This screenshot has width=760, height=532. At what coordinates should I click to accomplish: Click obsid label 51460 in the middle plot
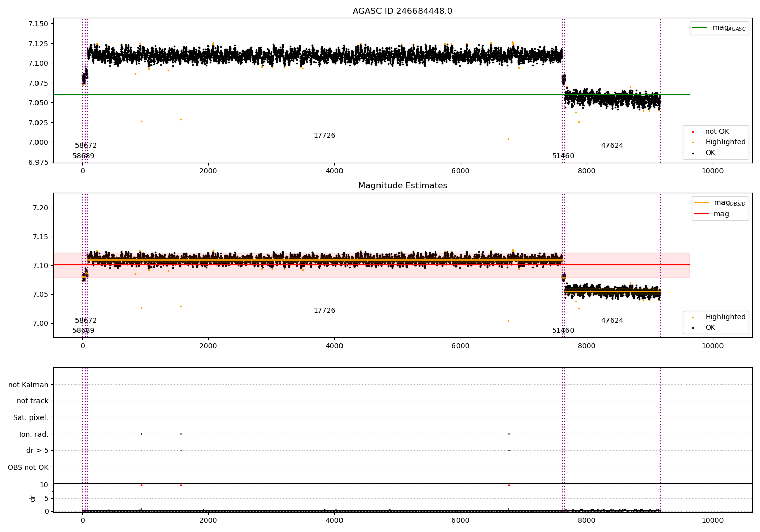[563, 331]
